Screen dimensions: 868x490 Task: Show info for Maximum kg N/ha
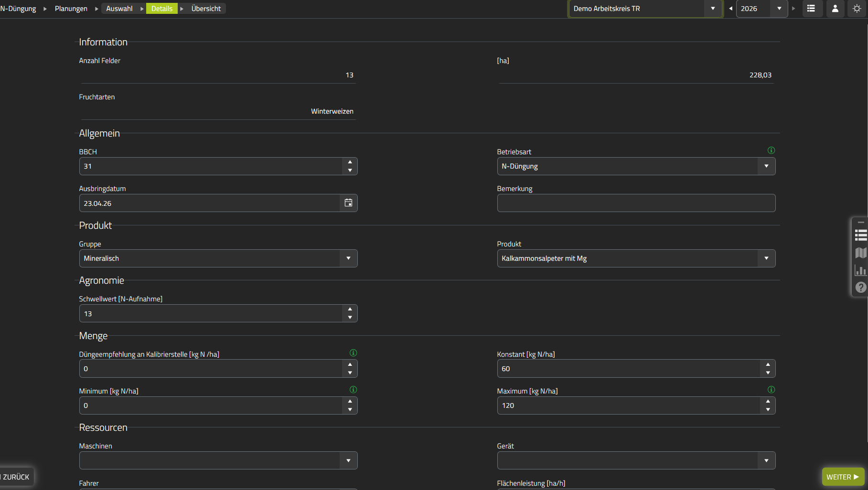click(771, 390)
